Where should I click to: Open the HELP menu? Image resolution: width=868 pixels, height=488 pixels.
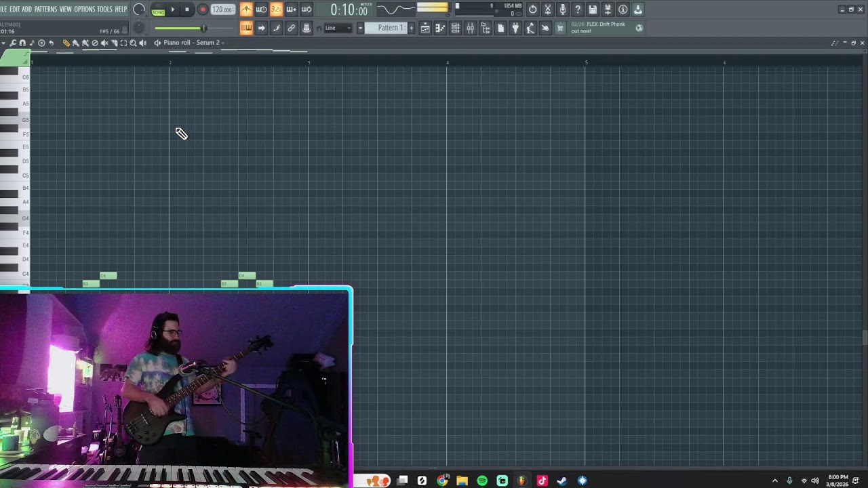121,9
